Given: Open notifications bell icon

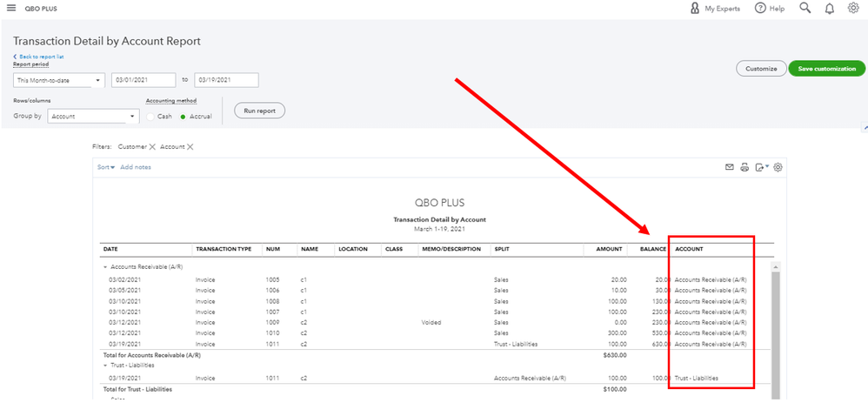Looking at the screenshot, I should (829, 9).
